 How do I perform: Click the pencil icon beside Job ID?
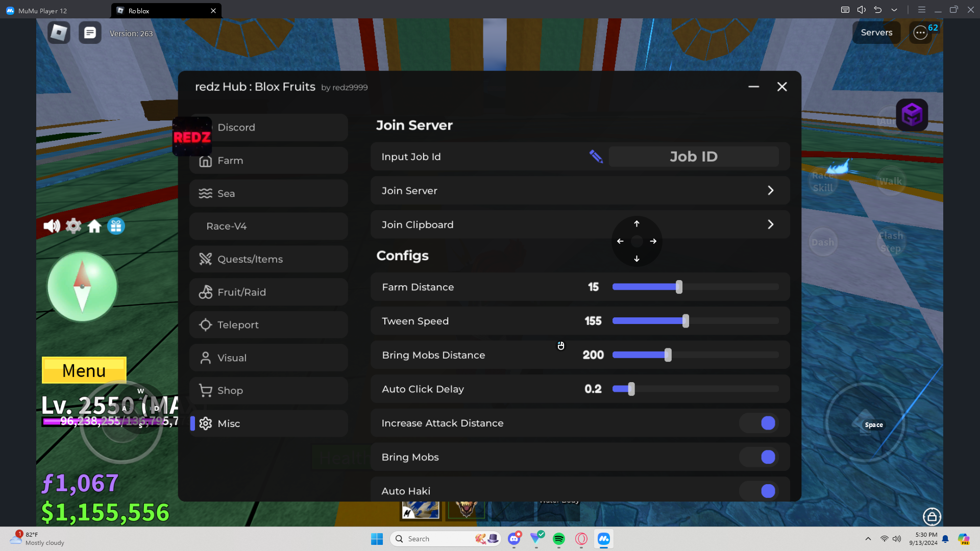[596, 156]
